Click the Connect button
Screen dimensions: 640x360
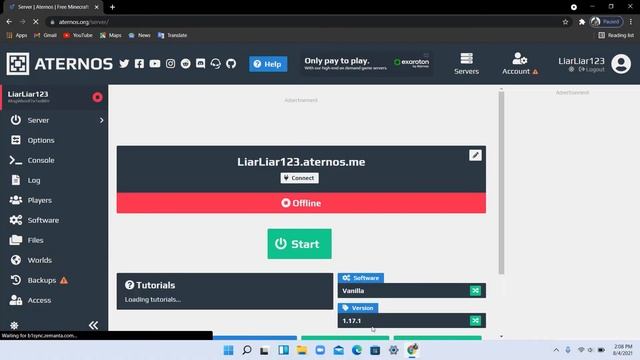point(300,178)
